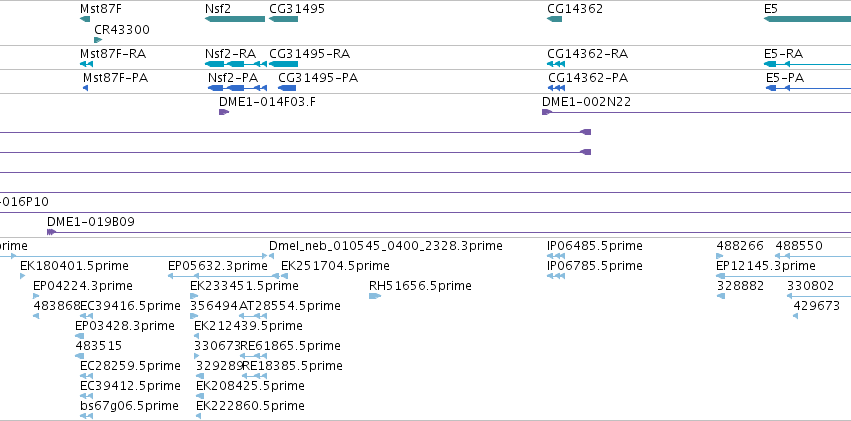Select the DME1-002N22 start glyph
Screen dimensions: 851x421
(547, 112)
